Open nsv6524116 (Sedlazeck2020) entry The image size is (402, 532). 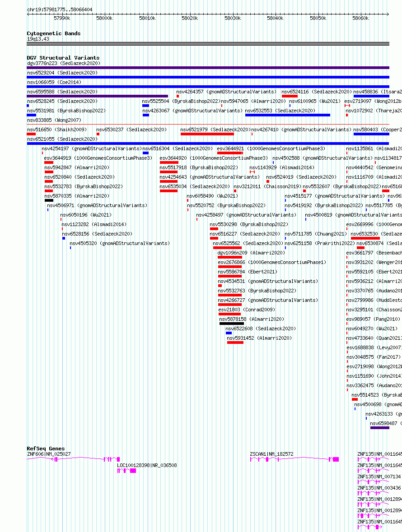(317, 92)
